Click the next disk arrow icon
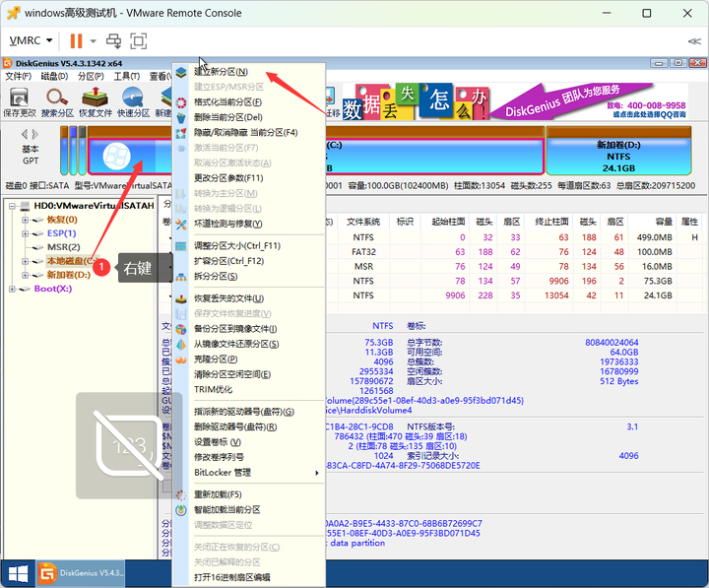The image size is (709, 588). (35, 134)
